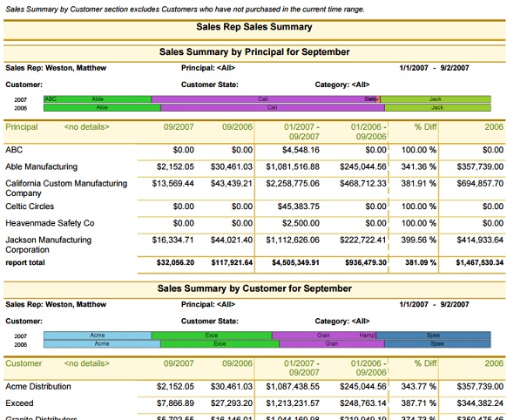Viewport: 507px width, 420px height.
Task: Select the $32,056.20 report total
Action: 176,262
